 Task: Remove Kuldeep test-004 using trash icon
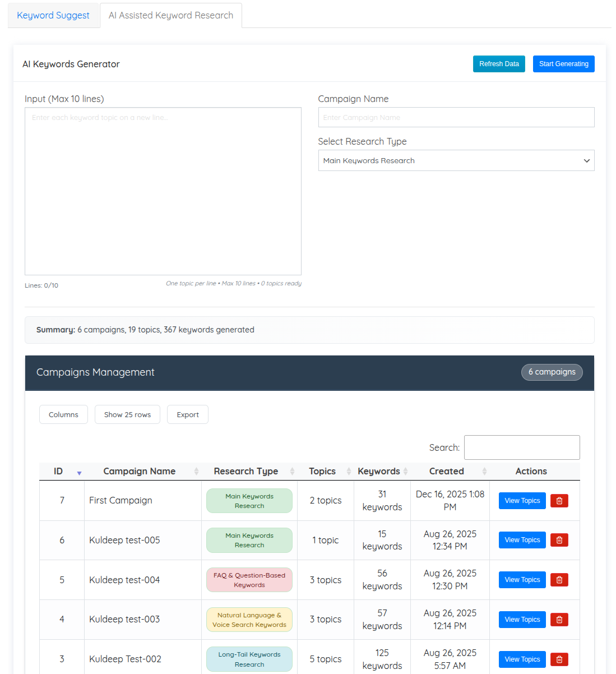coord(559,580)
